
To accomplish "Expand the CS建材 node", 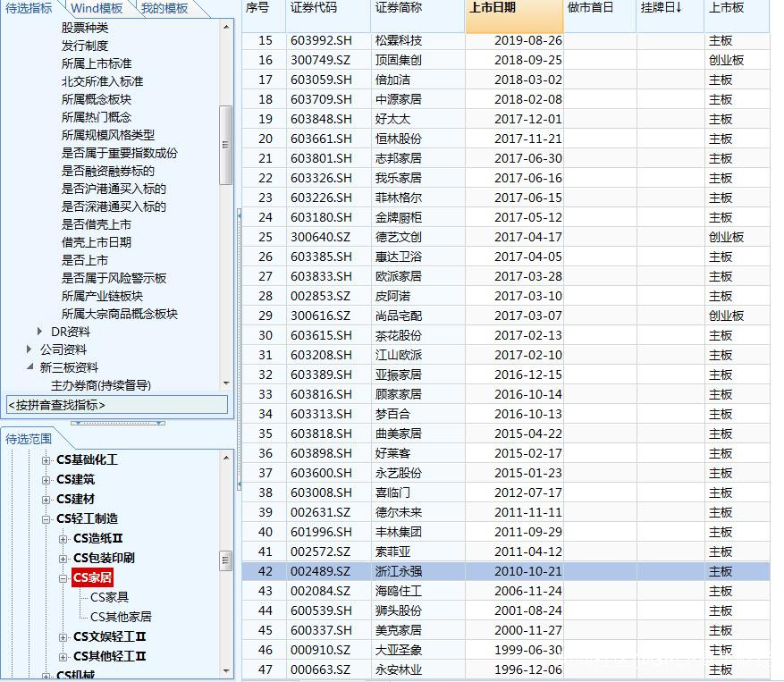I will point(46,500).
